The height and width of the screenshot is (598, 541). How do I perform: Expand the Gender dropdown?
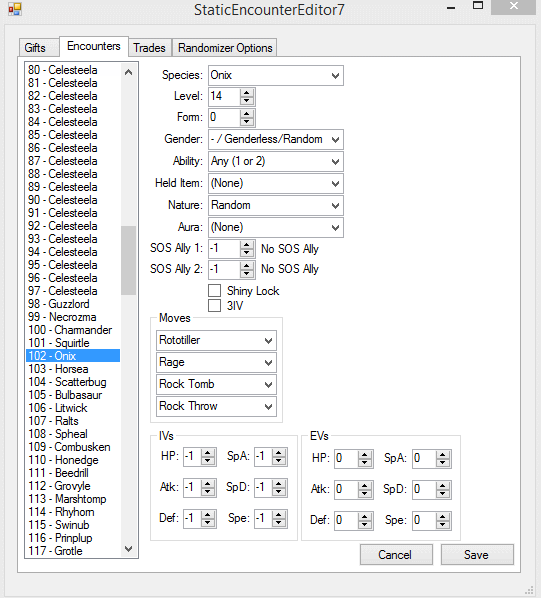tap(276, 139)
